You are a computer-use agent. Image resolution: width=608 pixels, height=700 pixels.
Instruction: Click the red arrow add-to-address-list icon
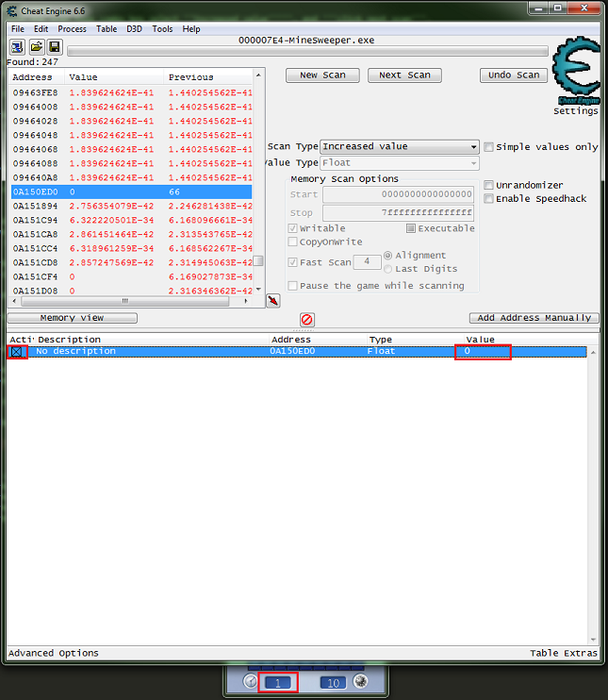click(x=273, y=301)
